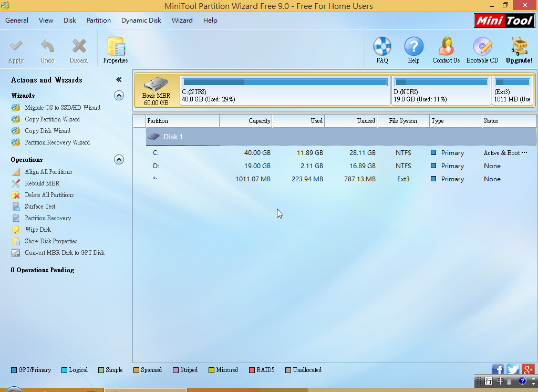Open the Contact Us icon

click(446, 47)
